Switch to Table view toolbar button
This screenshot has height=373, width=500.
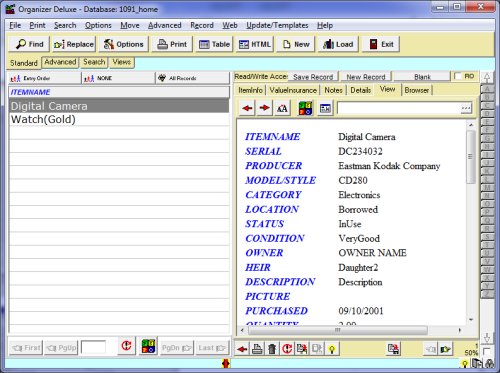[214, 44]
